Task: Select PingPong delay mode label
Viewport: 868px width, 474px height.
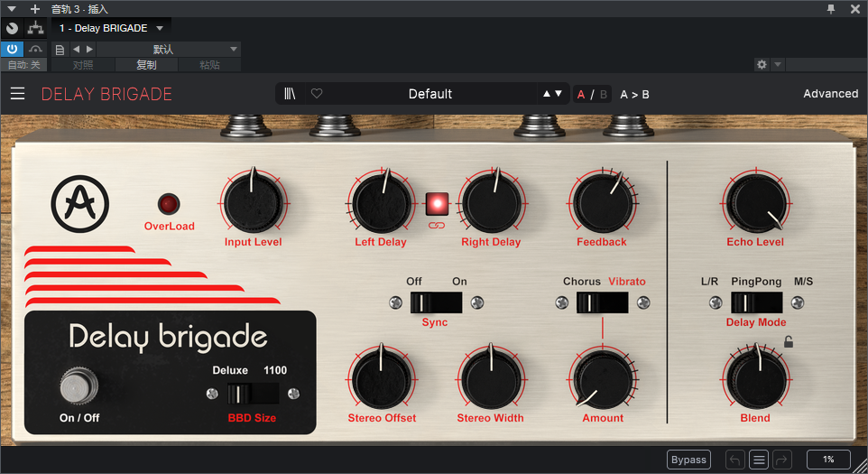Action: click(x=756, y=282)
